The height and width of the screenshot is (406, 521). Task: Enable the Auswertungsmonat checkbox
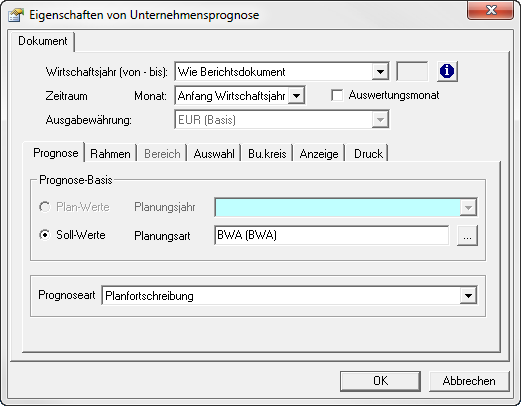[337, 96]
